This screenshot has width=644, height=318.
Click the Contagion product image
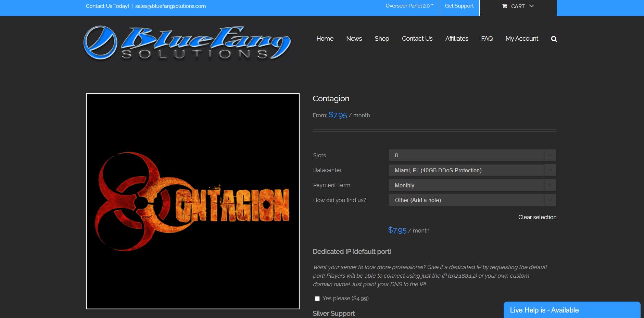click(x=193, y=201)
